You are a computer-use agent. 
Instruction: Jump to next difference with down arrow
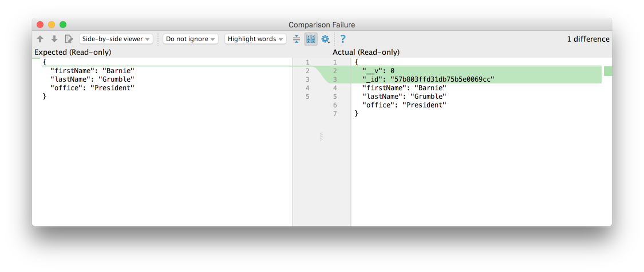54,39
